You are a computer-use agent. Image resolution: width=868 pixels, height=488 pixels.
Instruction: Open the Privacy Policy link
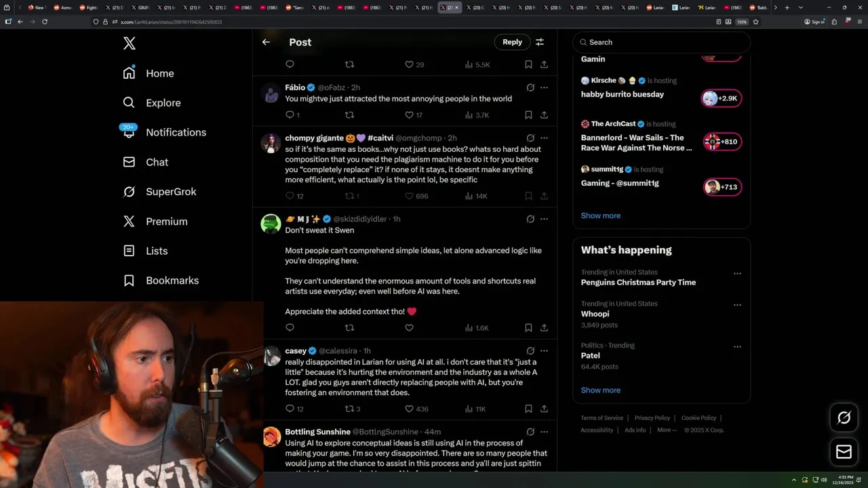pyautogui.click(x=652, y=418)
